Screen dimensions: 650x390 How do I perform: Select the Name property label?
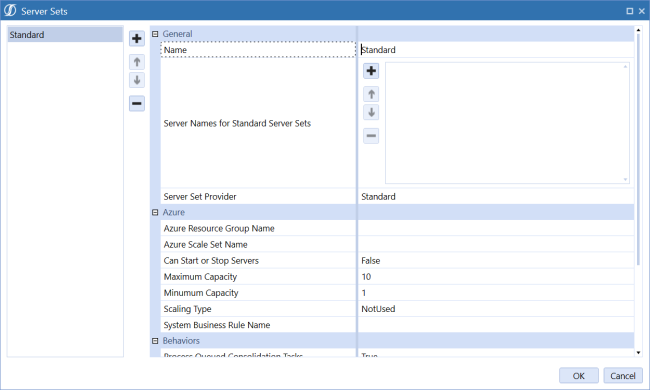click(x=175, y=50)
